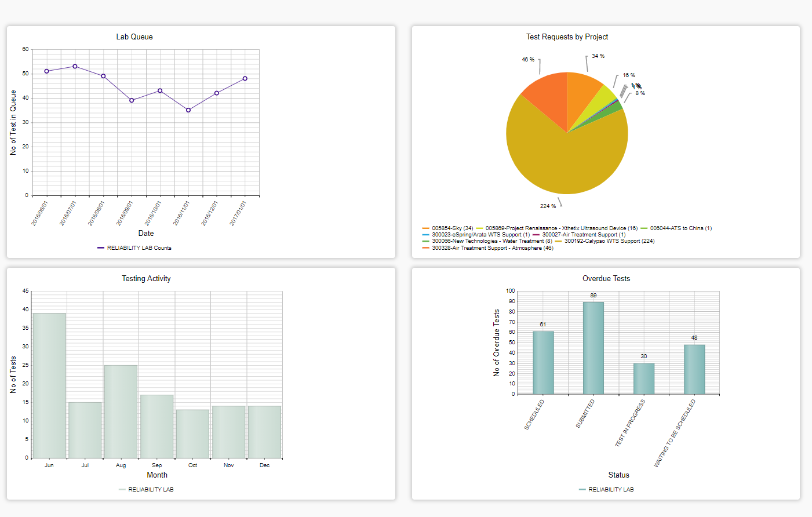Select the 300192-Calypso WTS Support legend item

[605, 241]
